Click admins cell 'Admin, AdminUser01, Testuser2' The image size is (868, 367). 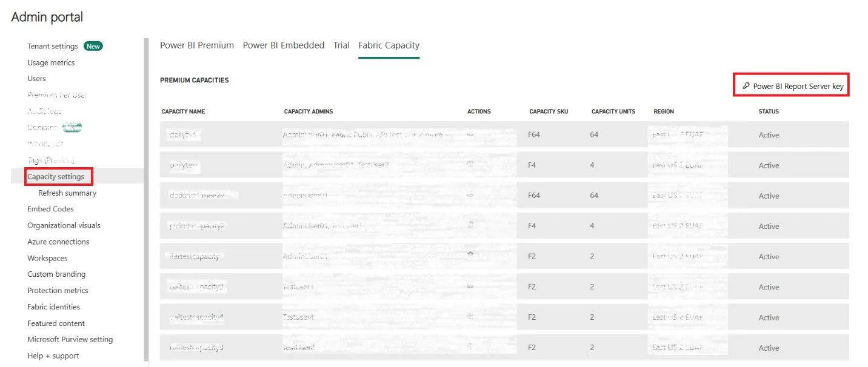[x=336, y=165]
